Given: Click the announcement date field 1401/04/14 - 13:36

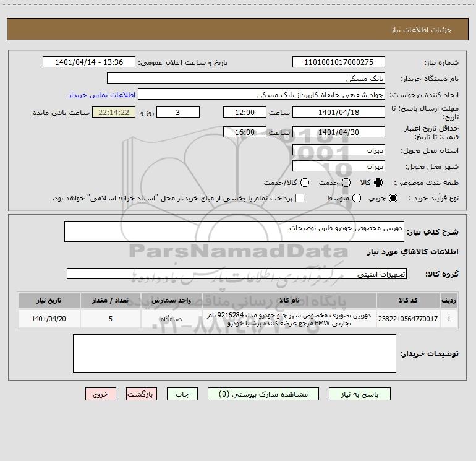Looking at the screenshot, I should 89,62.
